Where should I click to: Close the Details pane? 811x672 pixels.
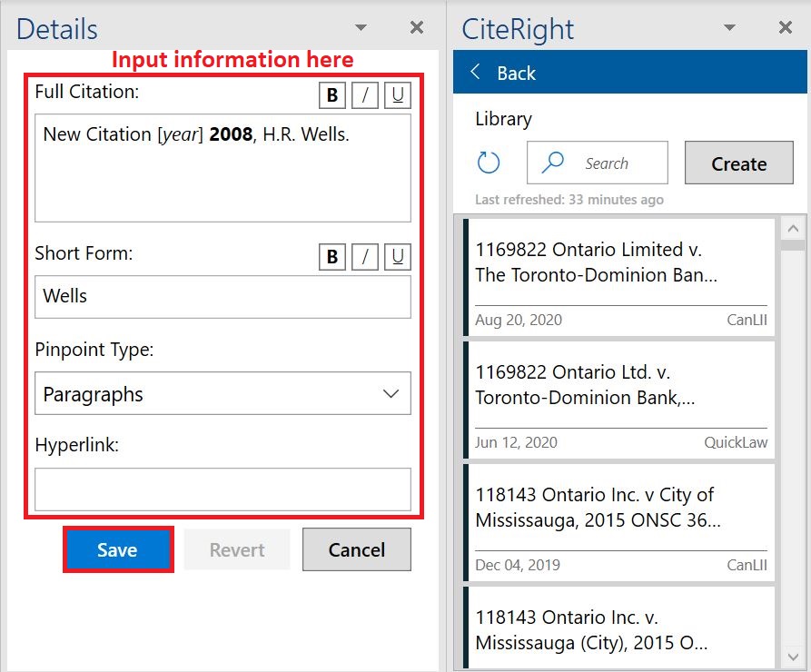click(x=417, y=28)
